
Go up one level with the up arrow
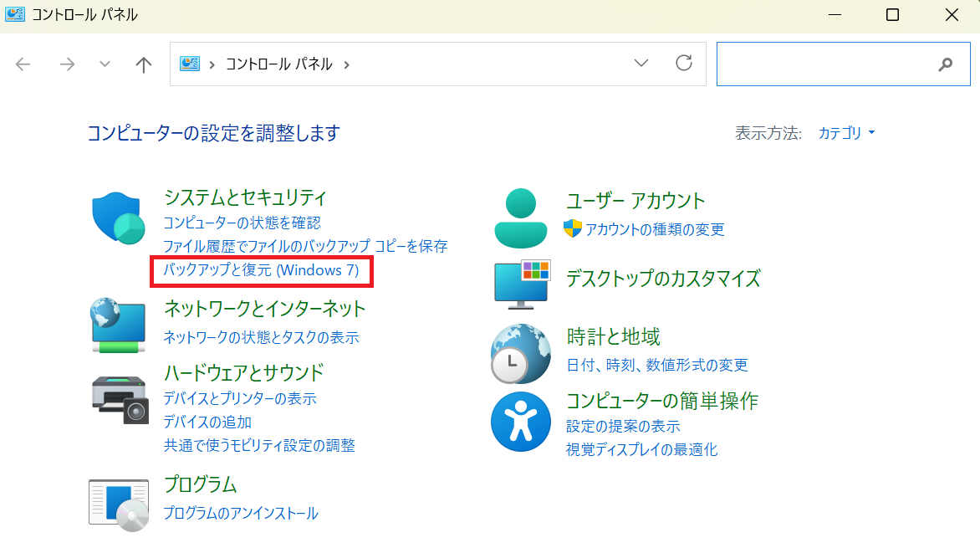(144, 64)
